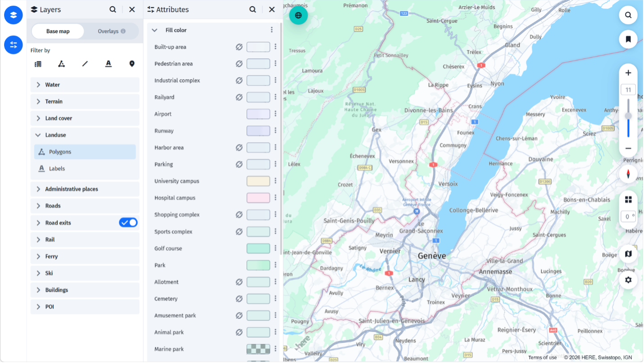The width and height of the screenshot is (644, 364).
Task: Zoom out with the minus button
Action: (628, 148)
